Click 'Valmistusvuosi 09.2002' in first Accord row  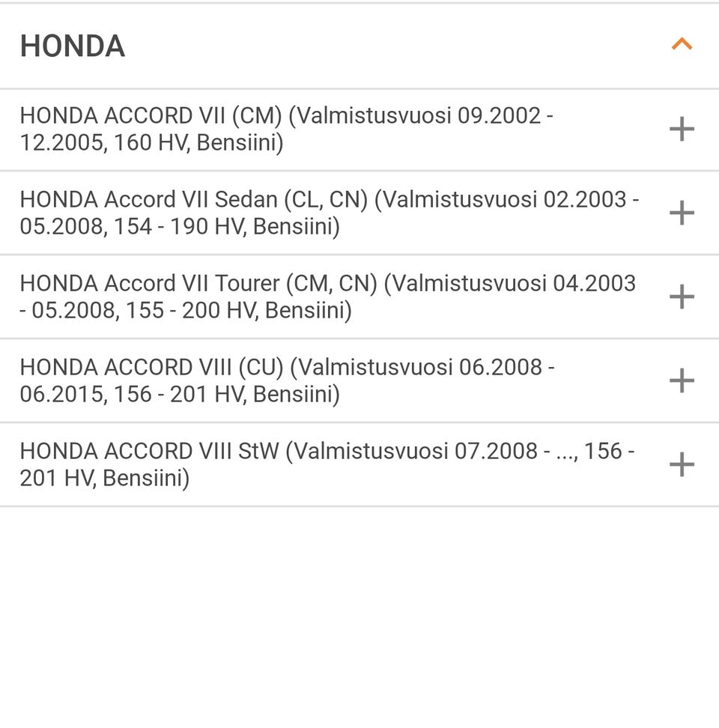click(419, 116)
